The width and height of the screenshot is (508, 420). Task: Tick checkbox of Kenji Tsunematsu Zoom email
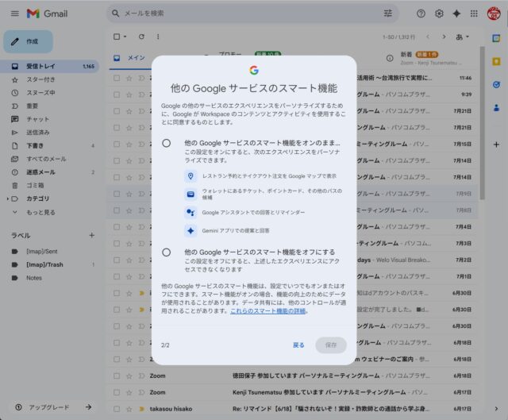click(117, 392)
